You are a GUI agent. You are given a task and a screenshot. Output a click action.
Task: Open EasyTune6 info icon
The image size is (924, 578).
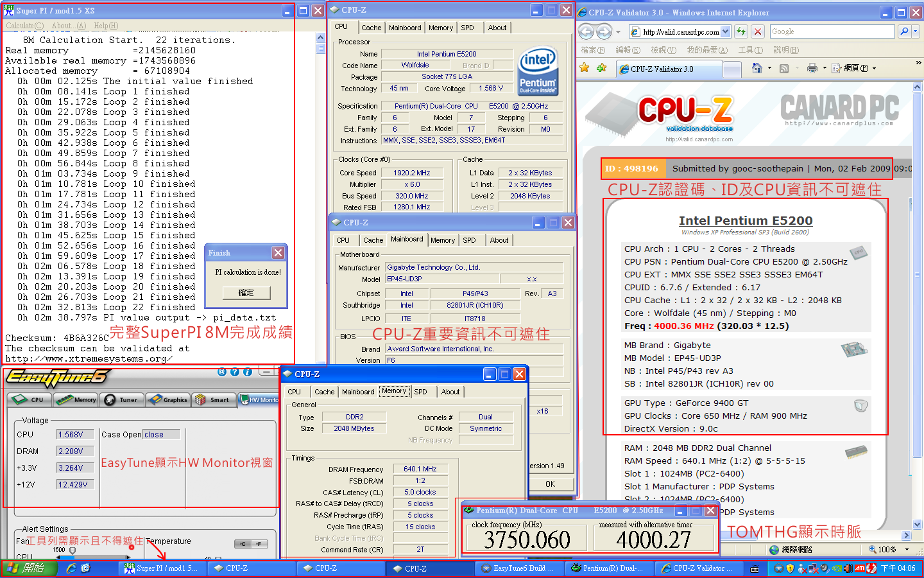point(247,372)
